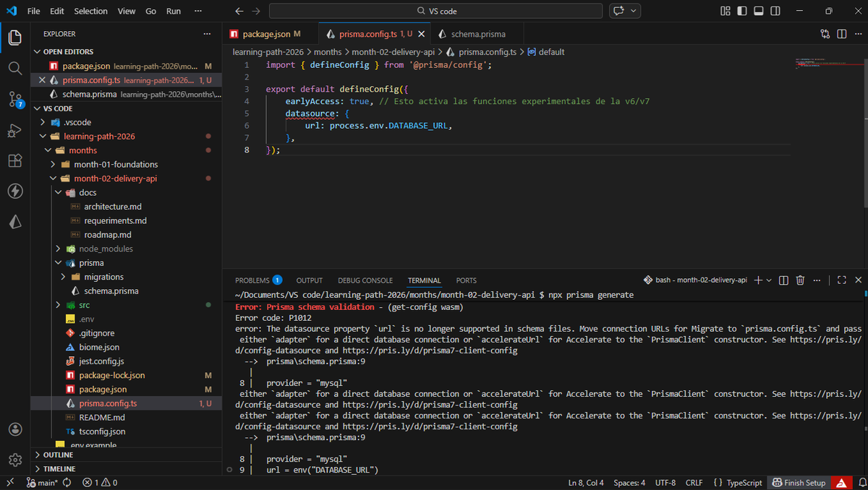
Task: Switch to the DEBUG CONSOLE tab
Action: click(x=365, y=280)
